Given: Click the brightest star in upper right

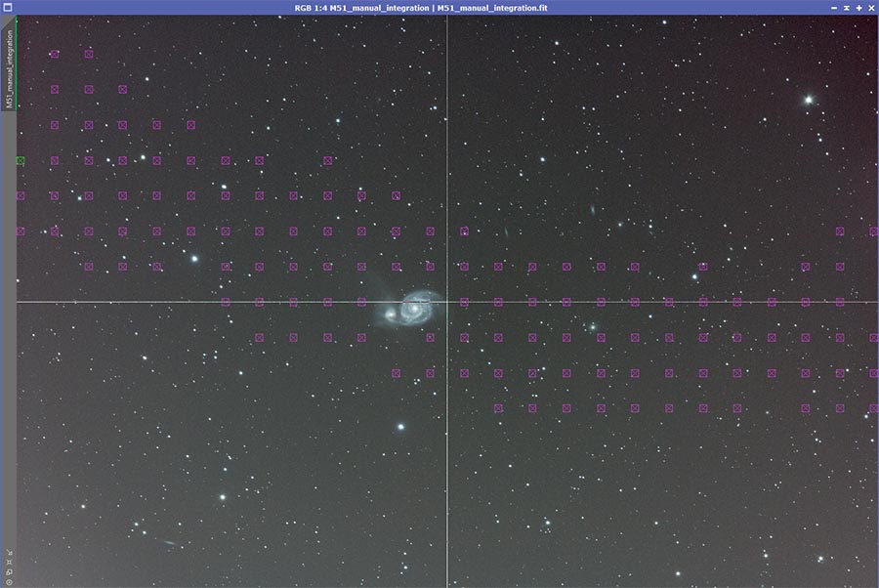Looking at the screenshot, I should (808, 99).
